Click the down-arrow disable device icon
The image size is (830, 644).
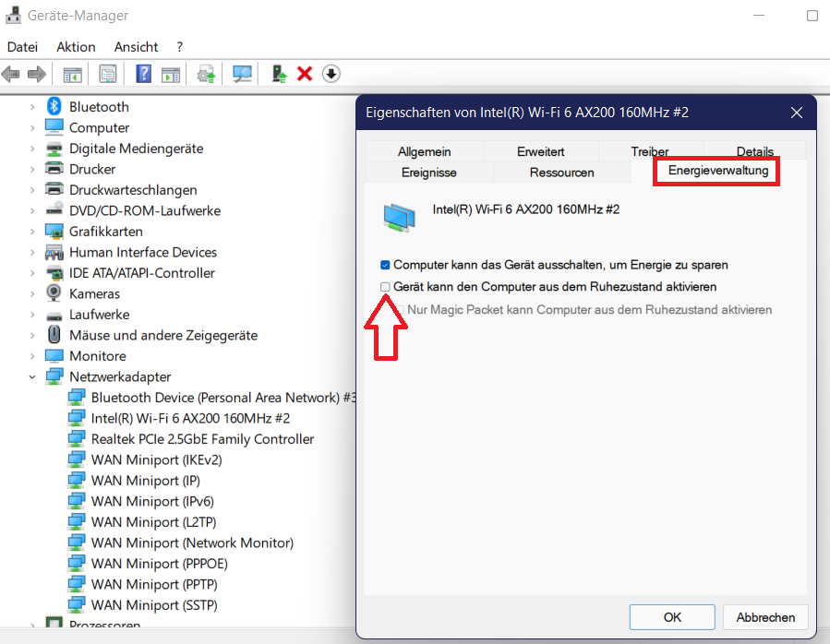point(331,74)
